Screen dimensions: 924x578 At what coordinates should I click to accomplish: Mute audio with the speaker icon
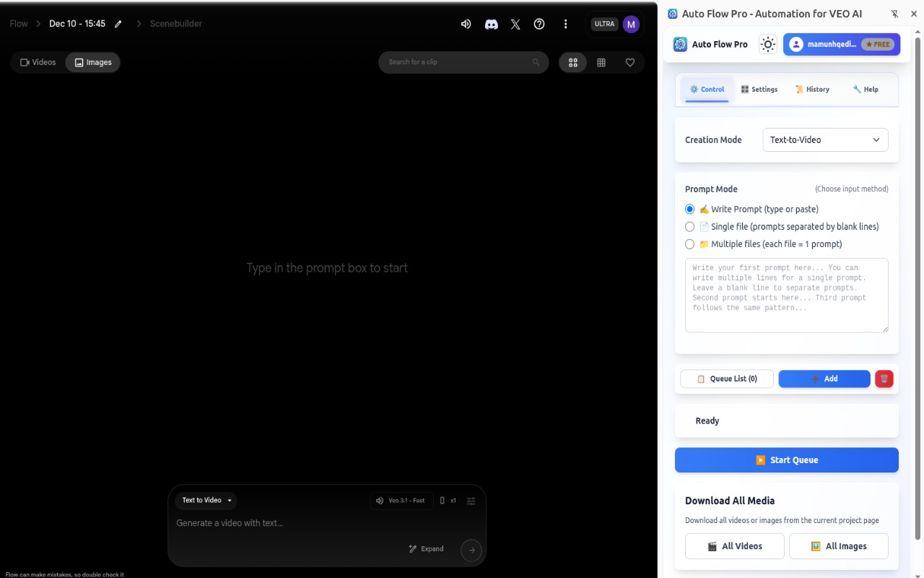[x=466, y=24]
